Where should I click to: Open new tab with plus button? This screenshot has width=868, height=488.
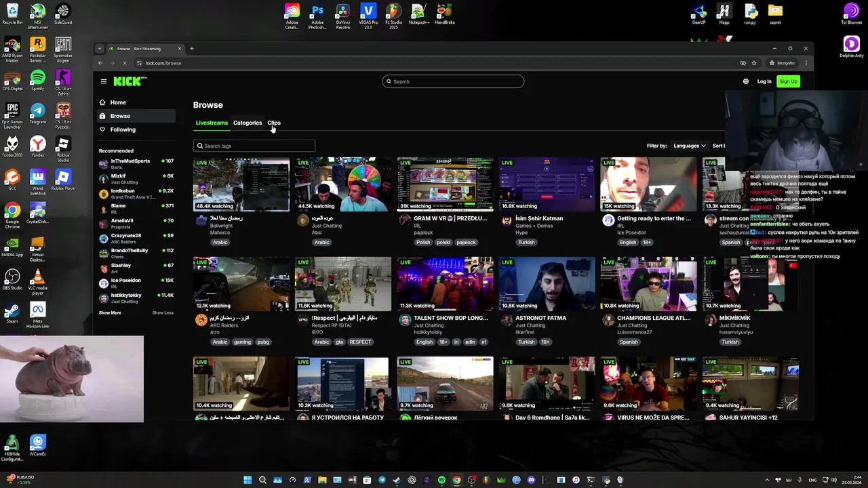191,49
